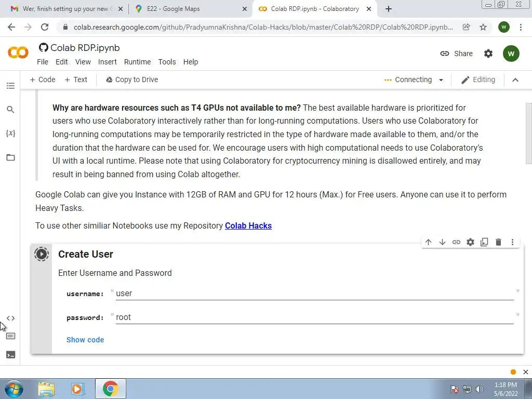Open the variables {x} panel

[x=10, y=133]
